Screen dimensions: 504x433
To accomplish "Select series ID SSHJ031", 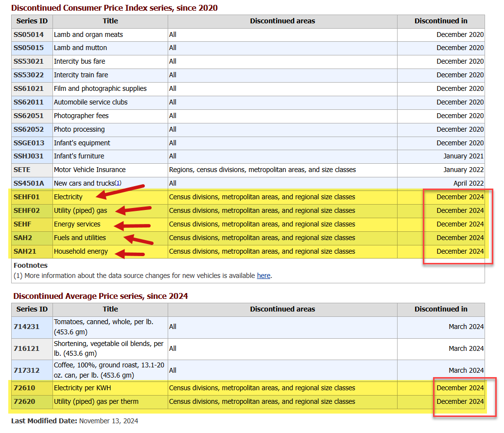I will pos(28,156).
